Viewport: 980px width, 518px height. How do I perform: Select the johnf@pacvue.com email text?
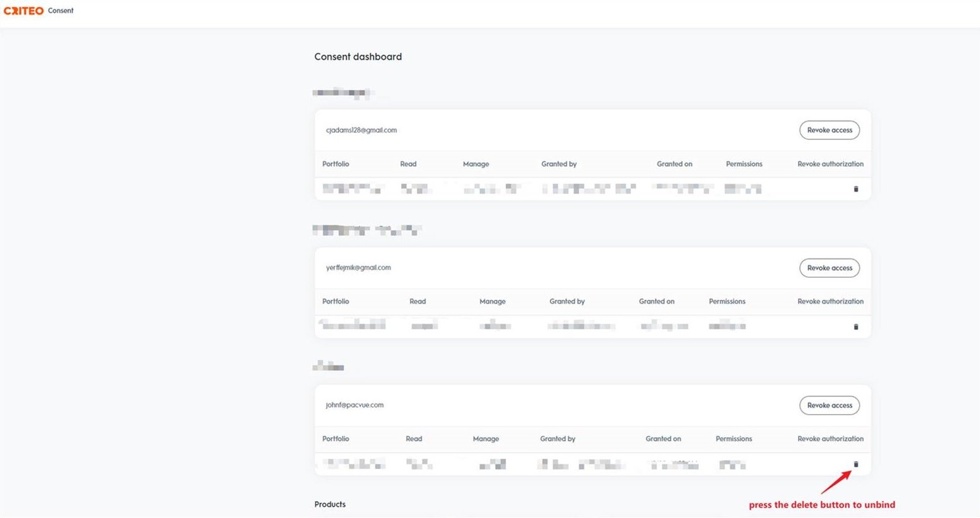(355, 405)
